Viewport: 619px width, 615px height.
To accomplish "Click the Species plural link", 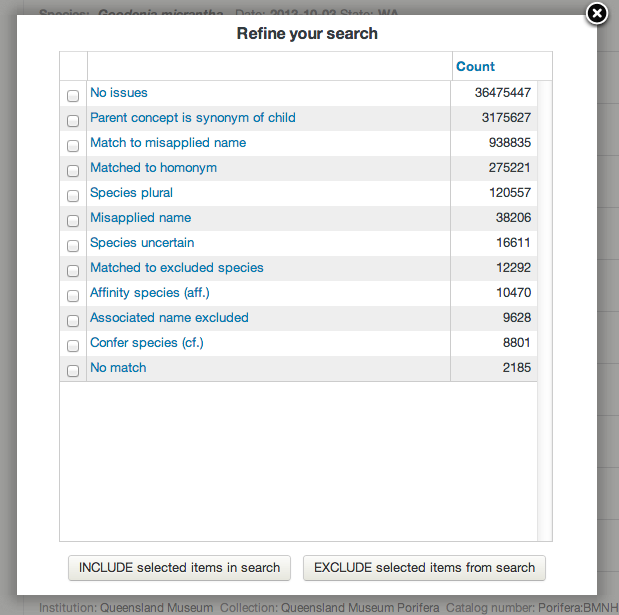I will click(131, 193).
